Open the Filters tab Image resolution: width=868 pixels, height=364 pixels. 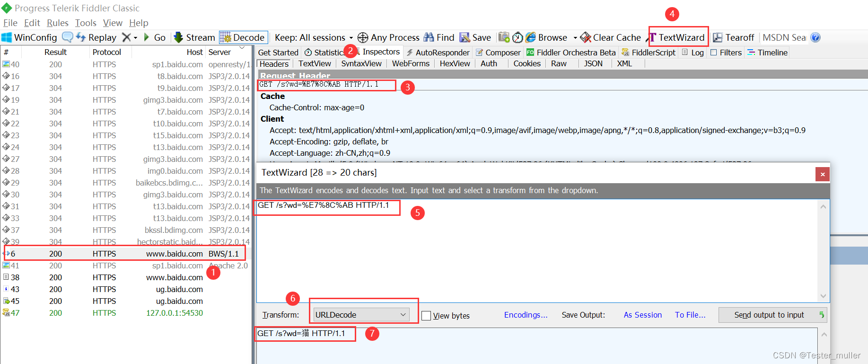coord(726,53)
